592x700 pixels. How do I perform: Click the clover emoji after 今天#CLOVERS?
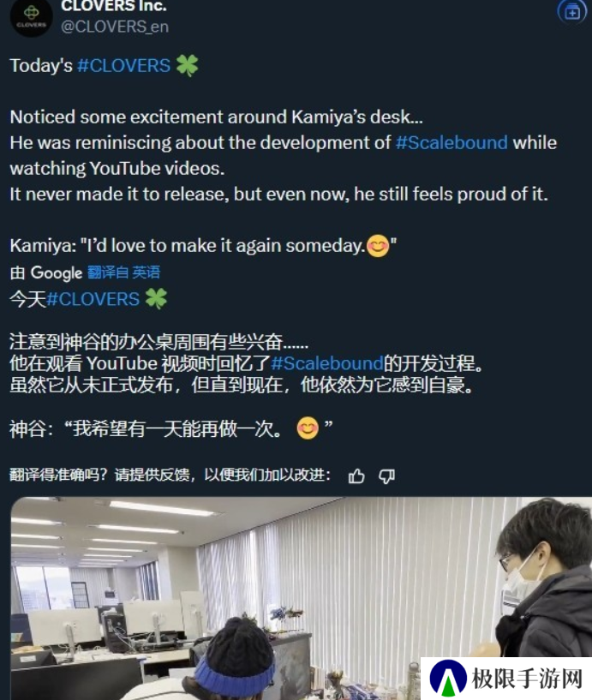point(156,299)
